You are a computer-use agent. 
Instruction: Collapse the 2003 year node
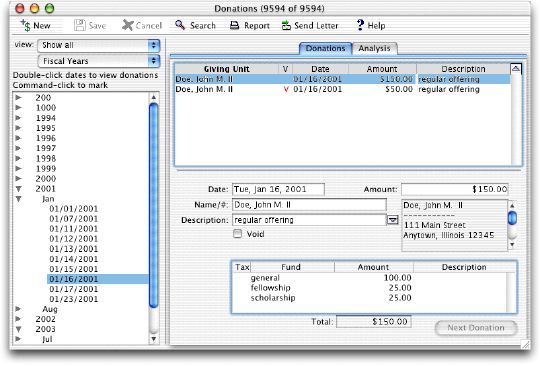[19, 329]
